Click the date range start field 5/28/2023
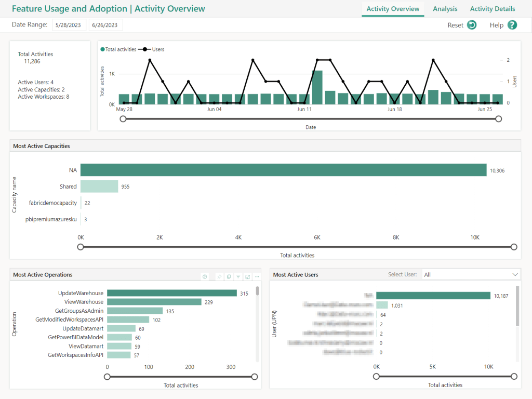This screenshot has width=532, height=399. pyautogui.click(x=68, y=25)
